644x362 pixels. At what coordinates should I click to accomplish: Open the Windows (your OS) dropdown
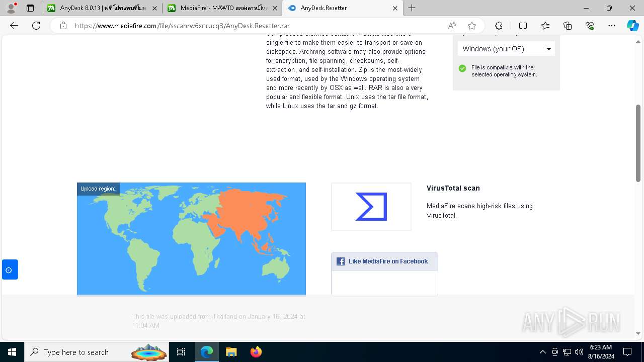point(506,49)
